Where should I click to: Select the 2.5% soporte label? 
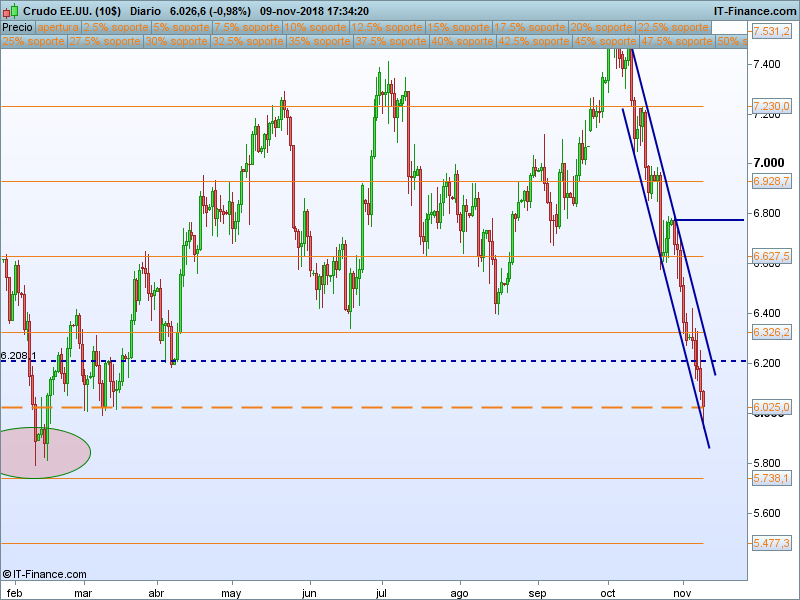(116, 28)
